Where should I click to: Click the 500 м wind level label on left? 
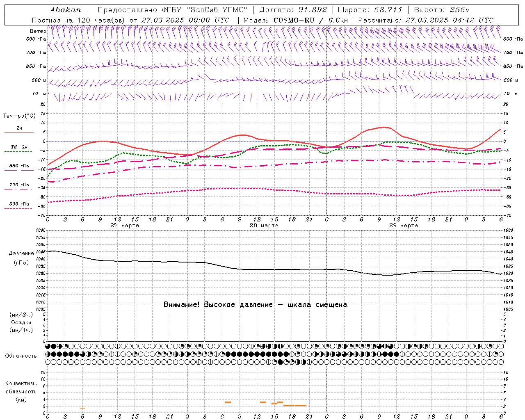tap(39, 80)
